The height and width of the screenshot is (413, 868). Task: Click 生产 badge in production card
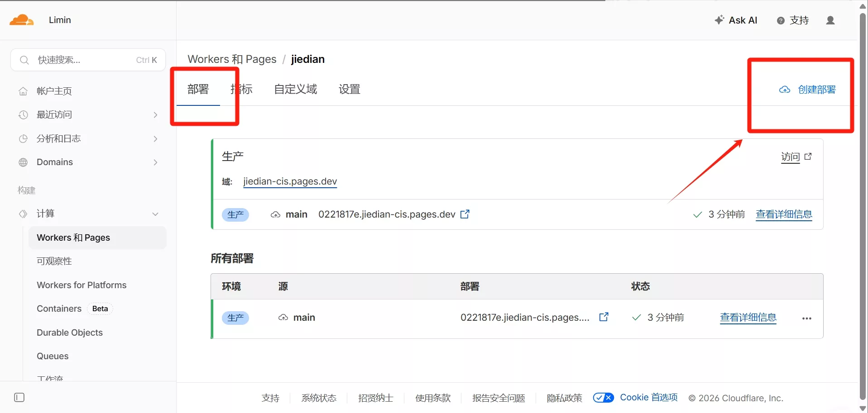point(235,214)
